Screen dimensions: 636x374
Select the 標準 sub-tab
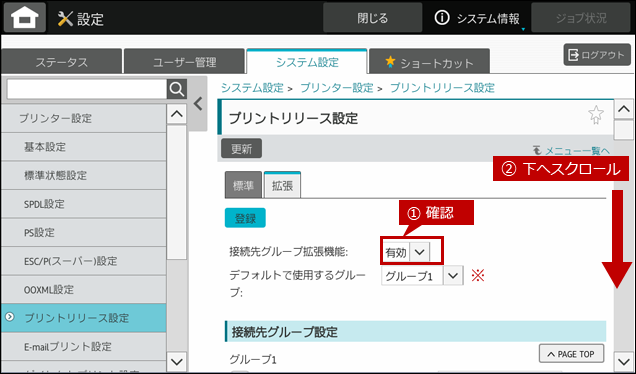(243, 185)
